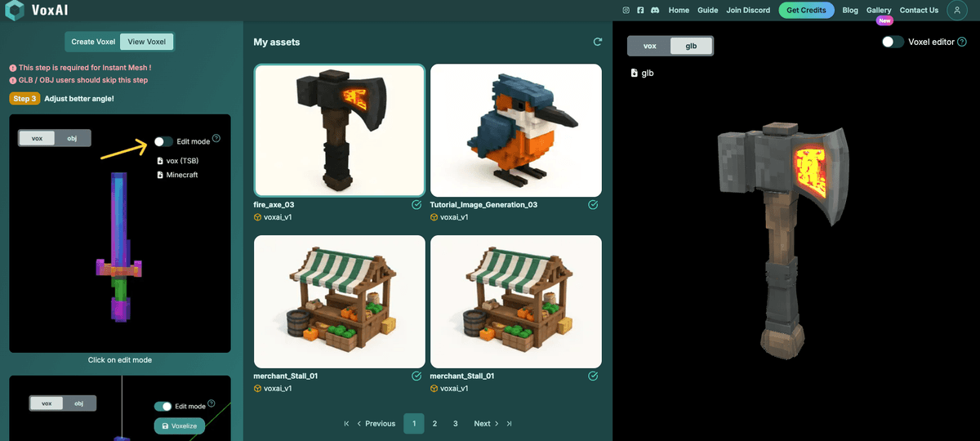Open the user profile icon

[956, 11]
